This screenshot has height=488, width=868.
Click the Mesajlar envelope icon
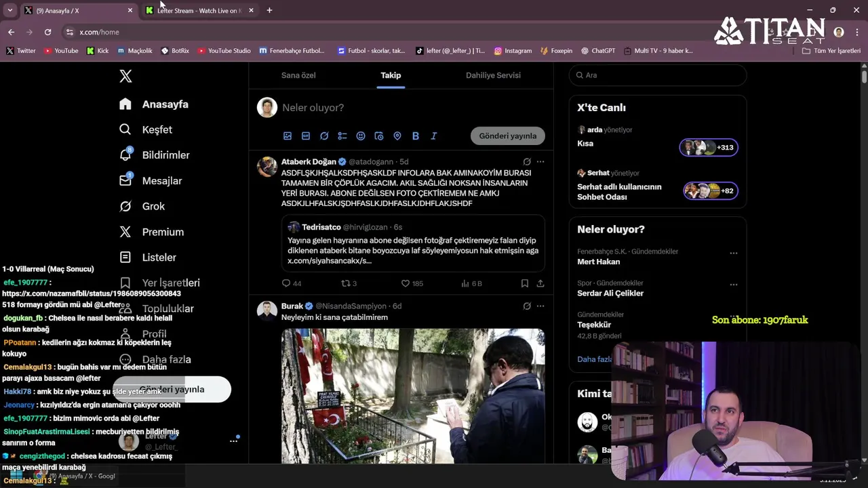125,180
